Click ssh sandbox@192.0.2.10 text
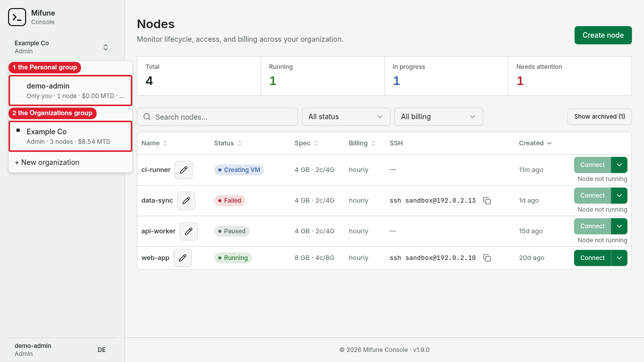This screenshot has width=644, height=362. coord(433,258)
